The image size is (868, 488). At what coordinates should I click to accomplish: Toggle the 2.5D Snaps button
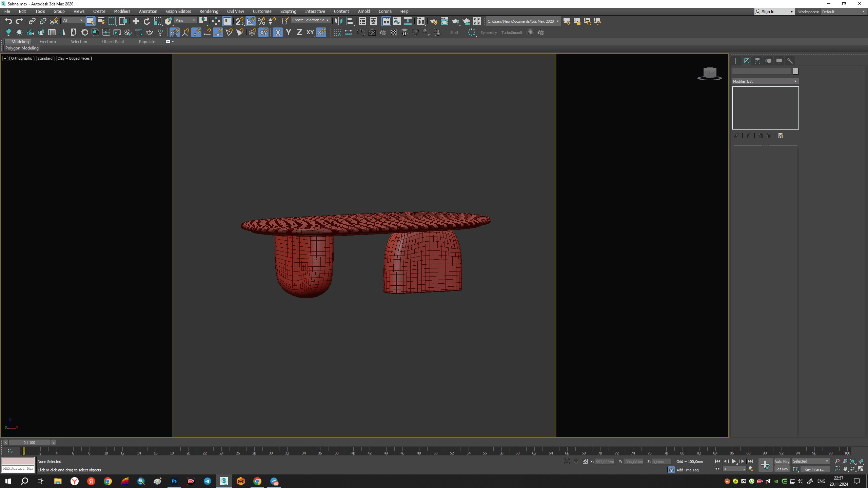pyautogui.click(x=239, y=21)
